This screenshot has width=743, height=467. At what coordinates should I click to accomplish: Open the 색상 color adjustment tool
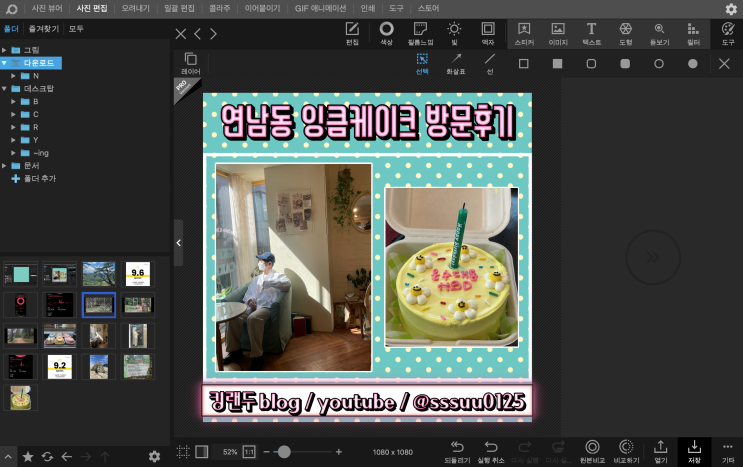coord(386,34)
